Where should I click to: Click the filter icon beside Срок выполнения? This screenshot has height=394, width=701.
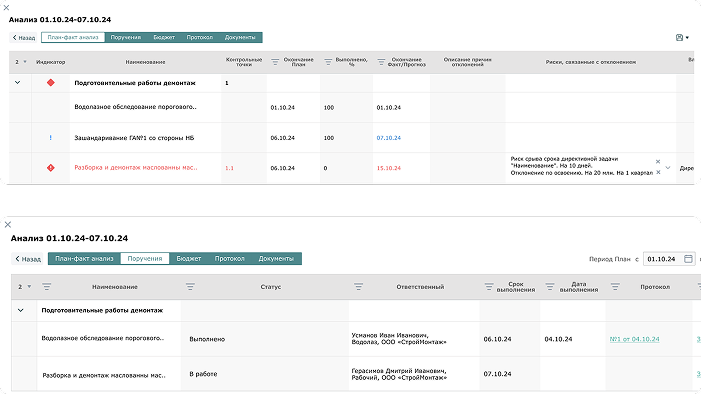click(x=489, y=287)
